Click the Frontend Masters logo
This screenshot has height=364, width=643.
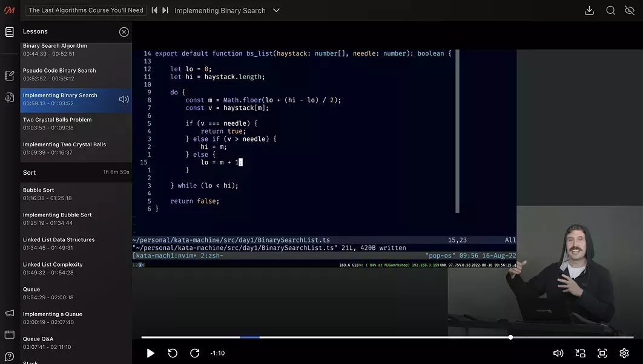click(8, 10)
